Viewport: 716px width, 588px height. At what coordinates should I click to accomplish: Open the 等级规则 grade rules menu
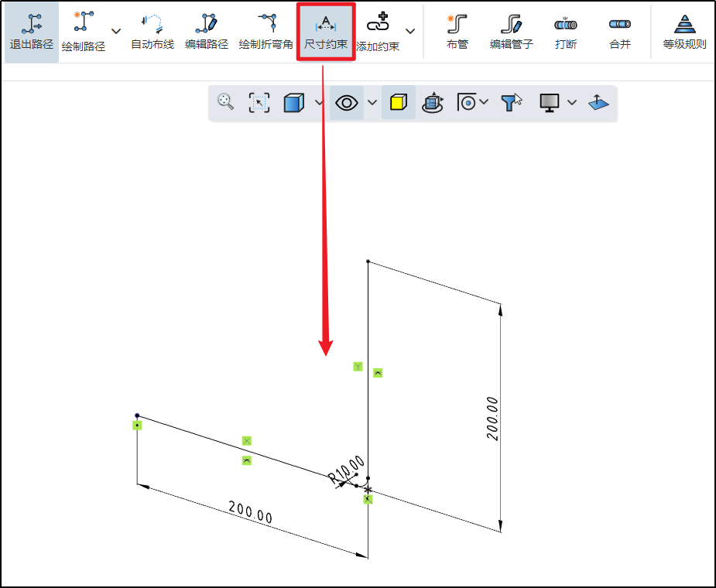(x=684, y=31)
